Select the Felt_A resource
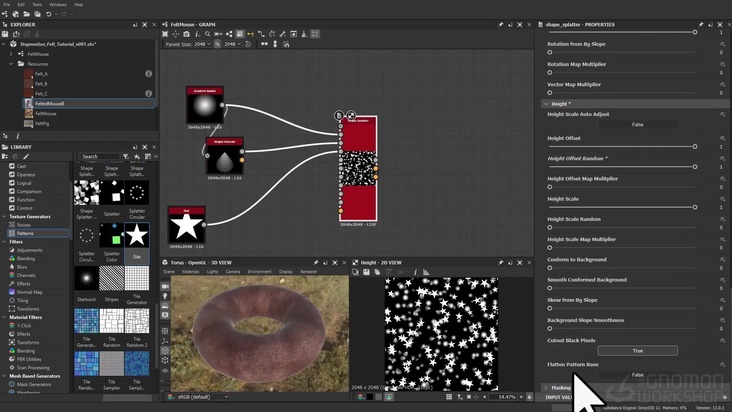732x412 pixels. [41, 74]
